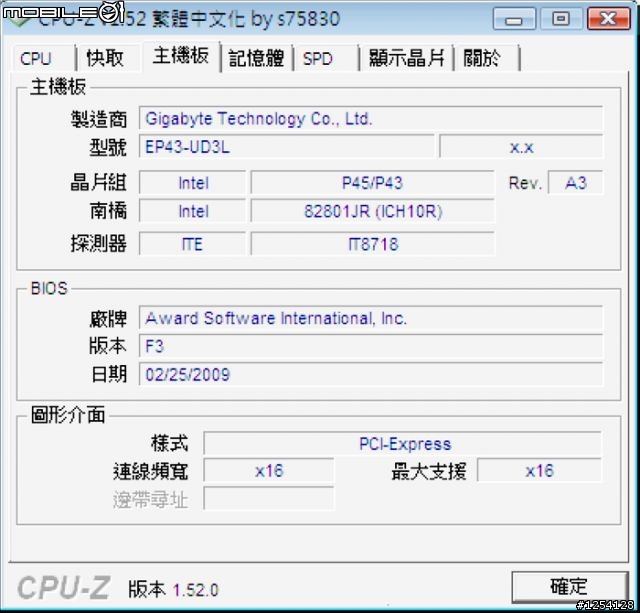
Task: Open the 關於 about tab
Action: tap(487, 58)
